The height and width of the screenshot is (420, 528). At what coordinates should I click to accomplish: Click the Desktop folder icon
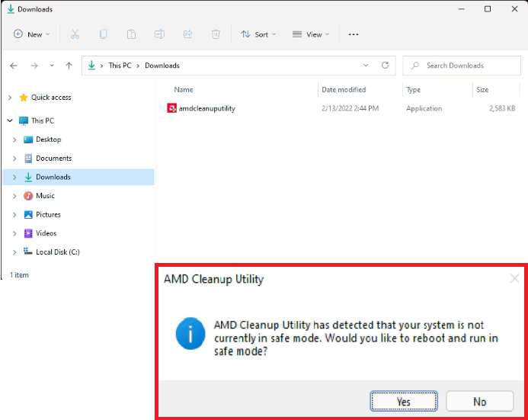(28, 139)
